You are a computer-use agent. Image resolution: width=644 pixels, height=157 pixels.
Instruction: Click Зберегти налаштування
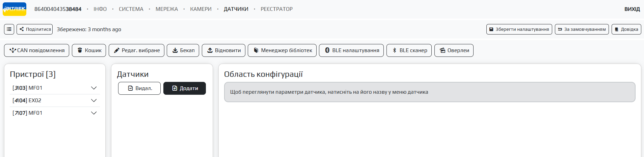pyautogui.click(x=519, y=29)
